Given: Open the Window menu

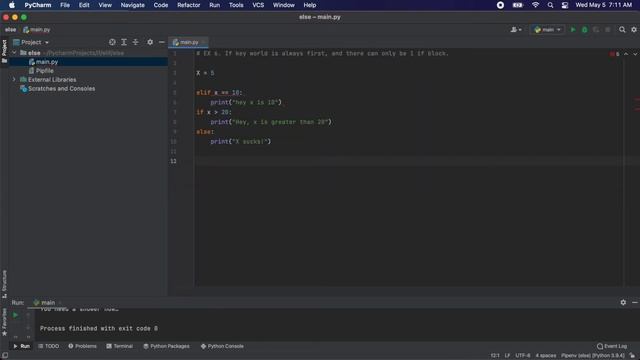Looking at the screenshot, I should pos(284,5).
